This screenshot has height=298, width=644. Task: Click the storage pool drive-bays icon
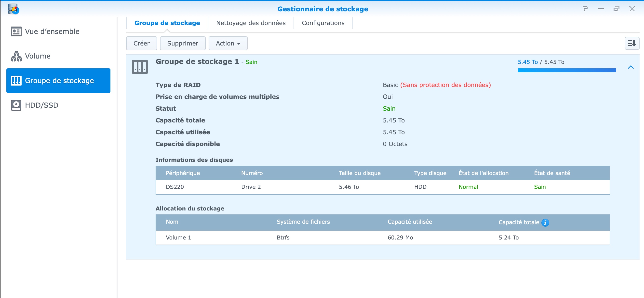140,67
